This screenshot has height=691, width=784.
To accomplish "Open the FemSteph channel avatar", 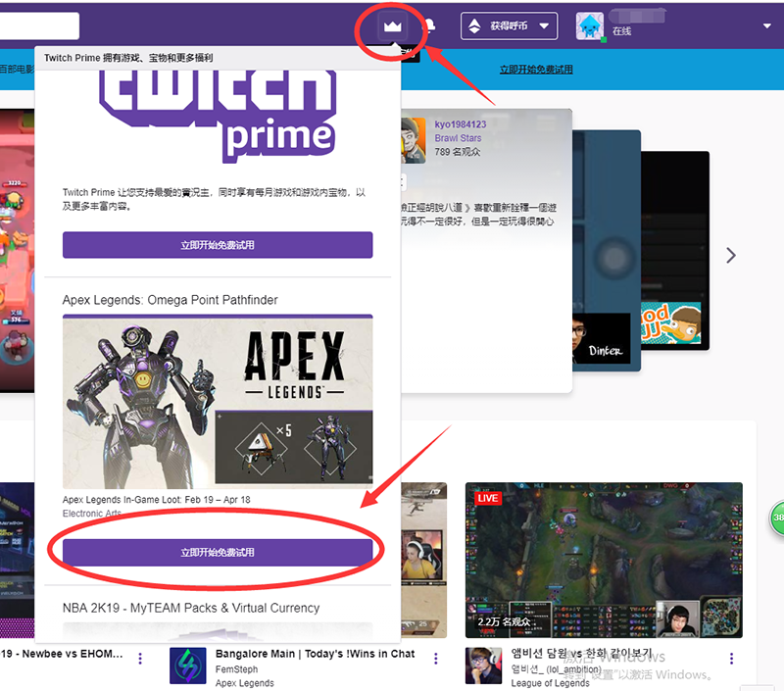I will tap(187, 666).
